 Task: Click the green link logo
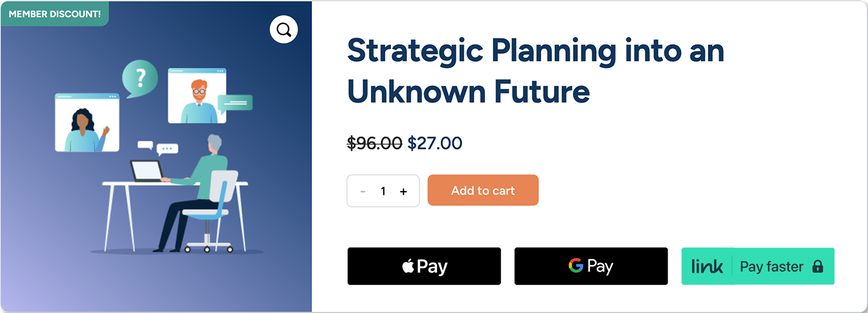pyautogui.click(x=707, y=266)
